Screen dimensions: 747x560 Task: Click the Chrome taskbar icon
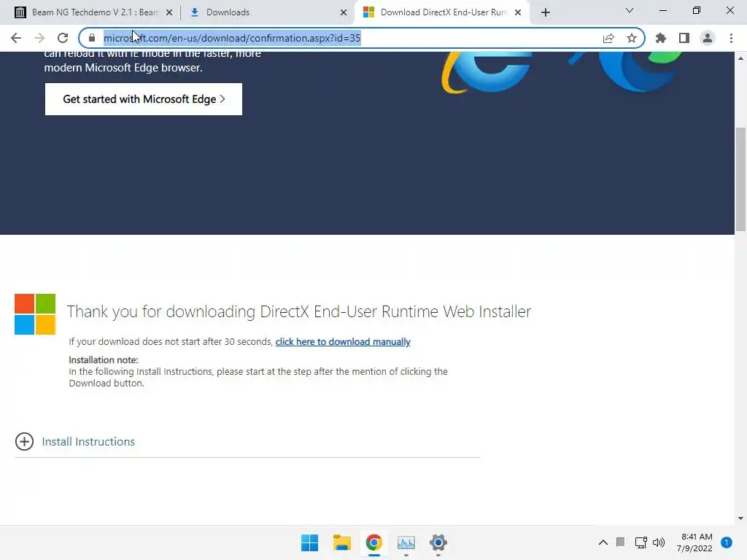click(374, 542)
